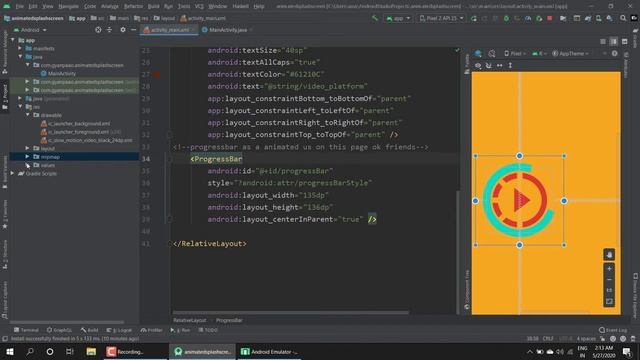640x360 pixels.
Task: Click the vertical guideline arrows icon
Action: tap(510, 65)
